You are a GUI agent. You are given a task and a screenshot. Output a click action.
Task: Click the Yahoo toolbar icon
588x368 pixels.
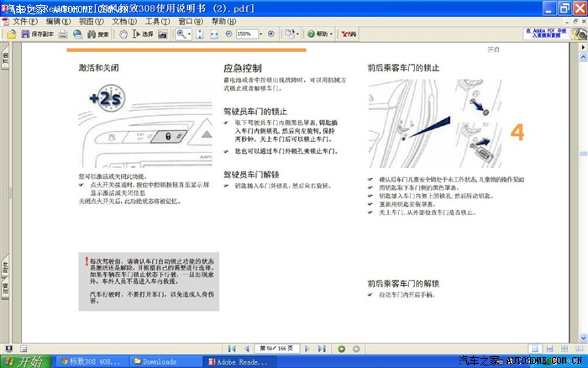[x=349, y=34]
